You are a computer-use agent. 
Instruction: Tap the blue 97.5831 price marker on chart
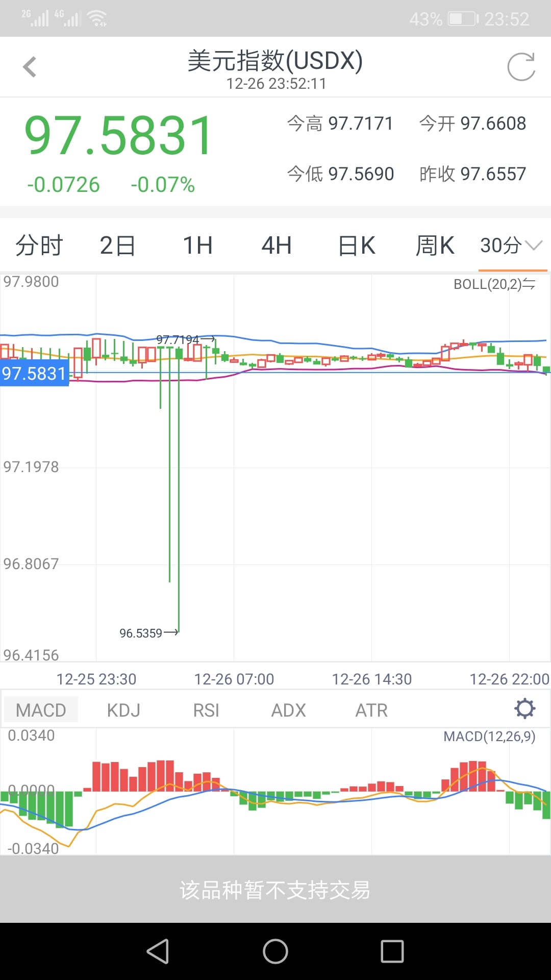tap(34, 373)
